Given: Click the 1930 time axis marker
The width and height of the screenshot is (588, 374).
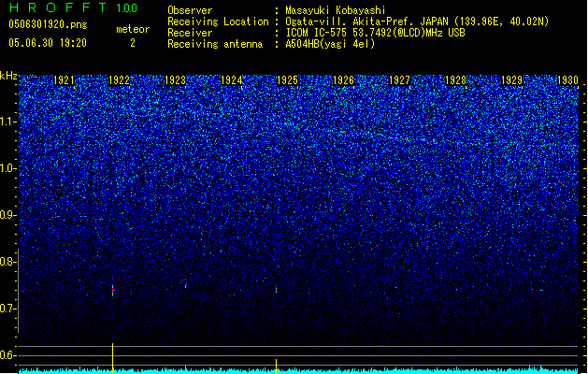Looking at the screenshot, I should coord(567,80).
